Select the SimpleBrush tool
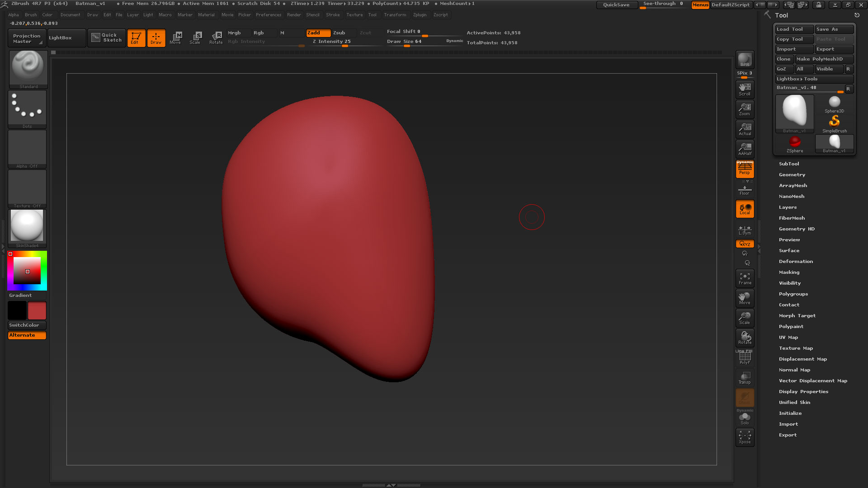 (x=834, y=124)
